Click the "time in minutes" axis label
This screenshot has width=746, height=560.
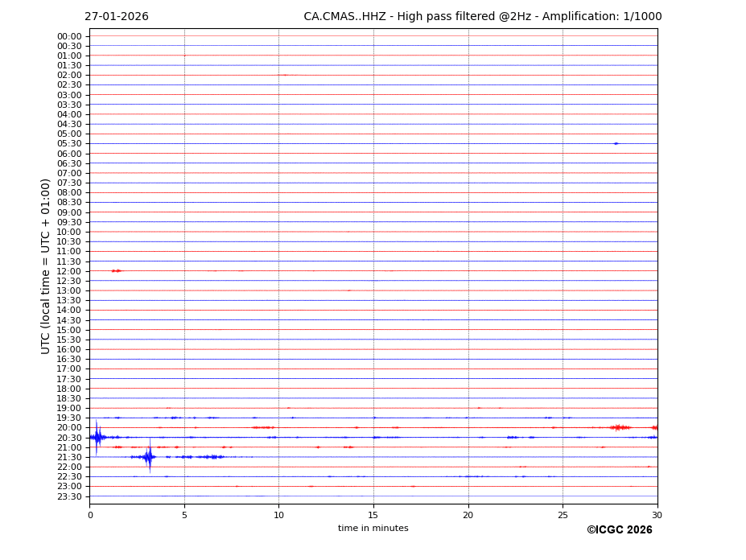[x=373, y=529]
